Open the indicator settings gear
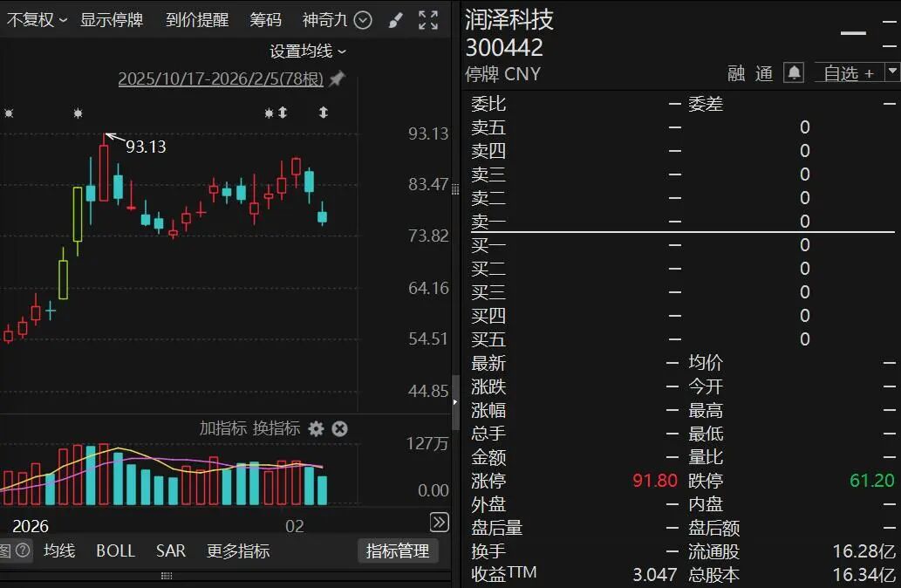Screen dimensions: 901x588 [x=316, y=429]
